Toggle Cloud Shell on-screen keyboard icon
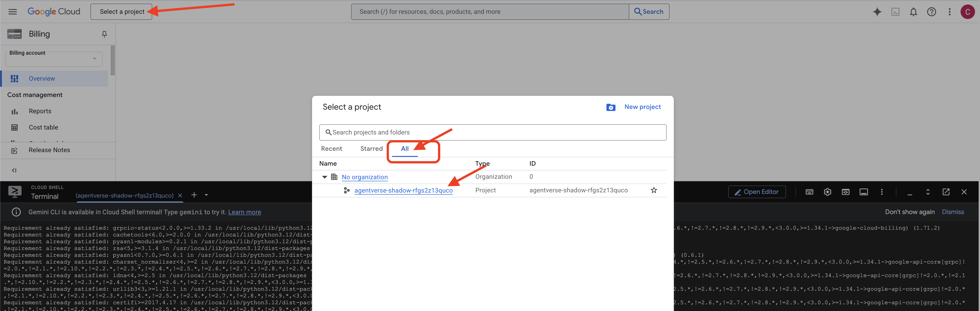980x311 pixels. pyautogui.click(x=809, y=192)
